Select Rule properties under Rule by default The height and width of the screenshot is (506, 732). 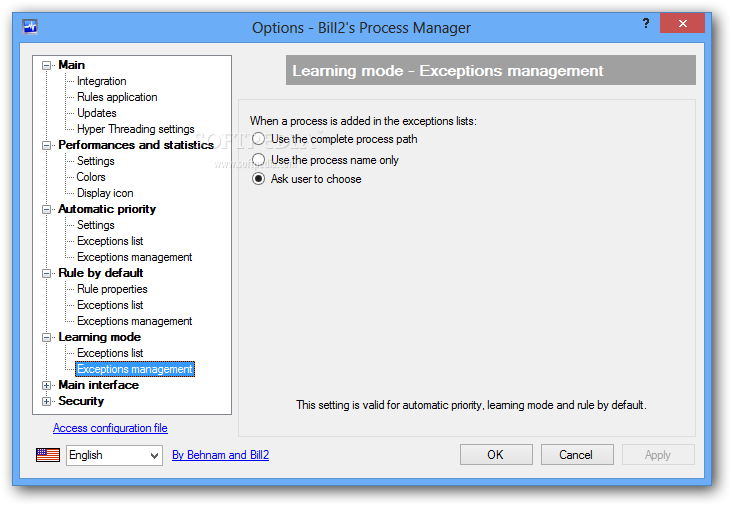coord(112,289)
